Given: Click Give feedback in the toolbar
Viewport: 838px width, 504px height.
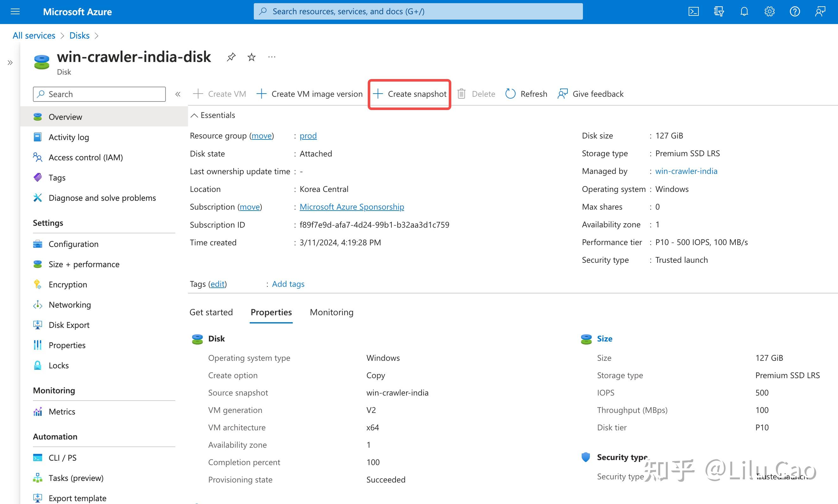Looking at the screenshot, I should (x=591, y=94).
